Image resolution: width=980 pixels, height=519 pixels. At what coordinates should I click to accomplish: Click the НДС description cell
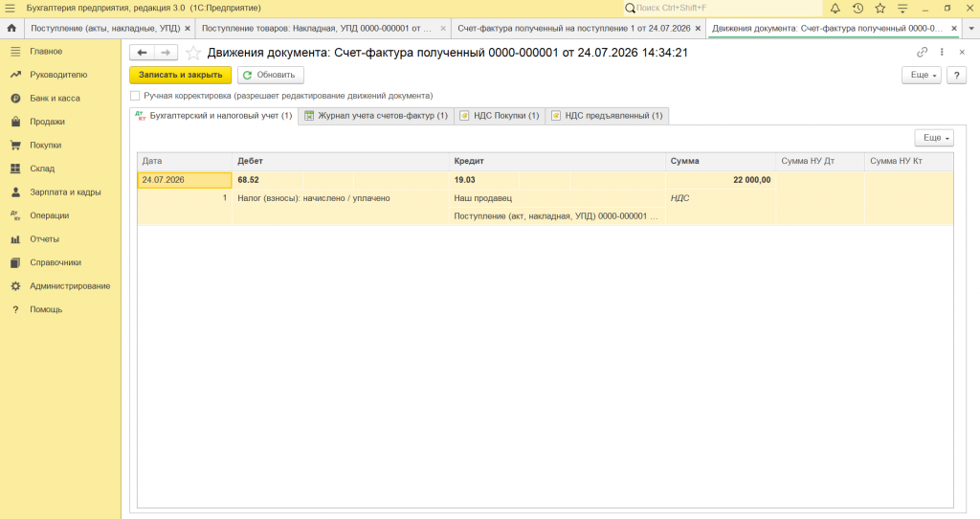721,198
